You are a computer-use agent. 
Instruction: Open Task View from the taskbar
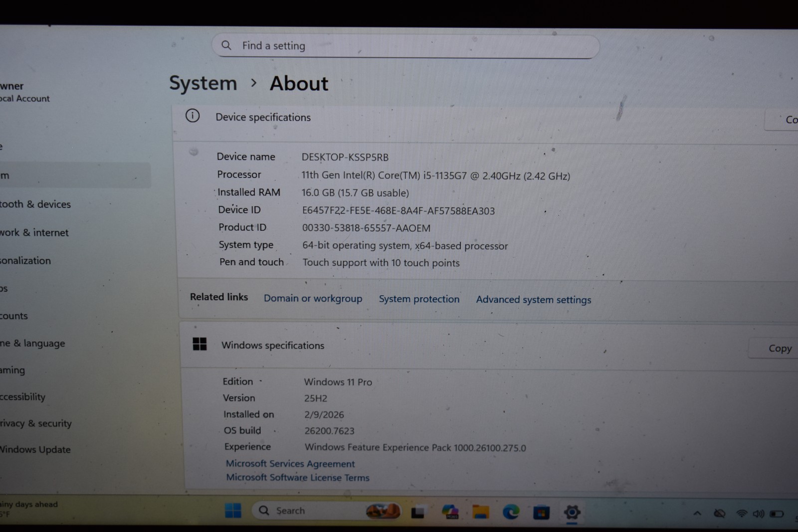[x=418, y=512]
